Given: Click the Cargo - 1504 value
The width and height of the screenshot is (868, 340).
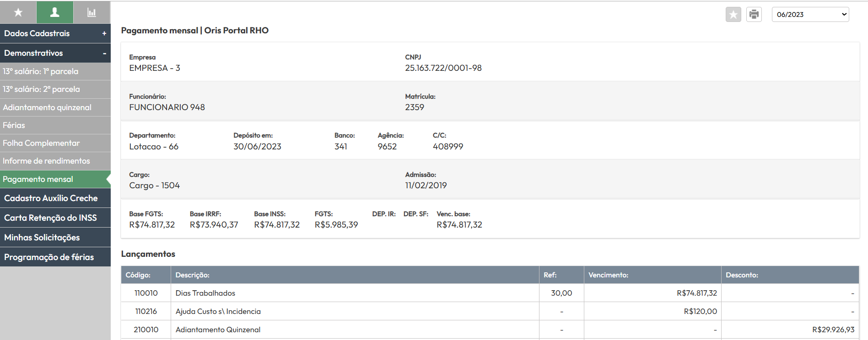Looking at the screenshot, I should point(155,186).
